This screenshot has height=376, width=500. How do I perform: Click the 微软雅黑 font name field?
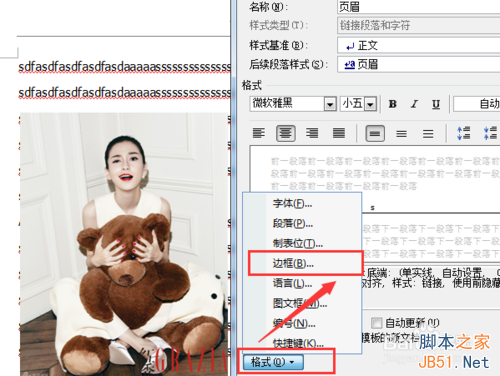(x=287, y=104)
